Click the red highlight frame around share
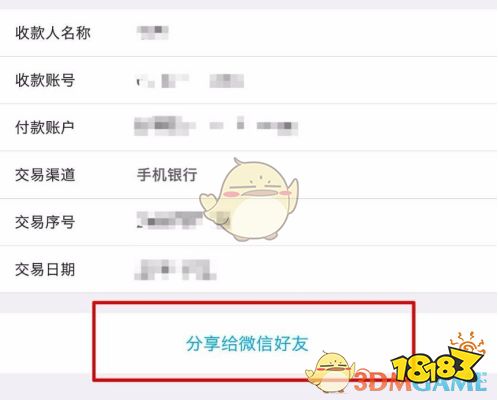This screenshot has width=498, height=400. [x=254, y=341]
